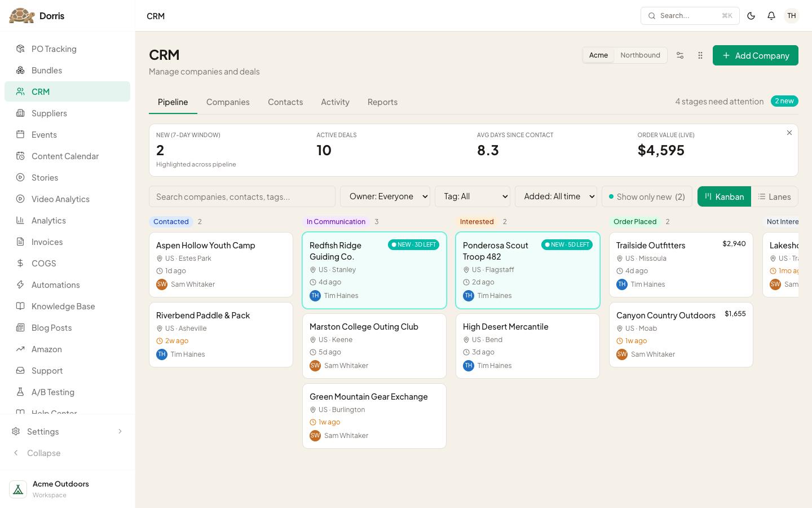Open COGS page
812x508 pixels.
67,263
